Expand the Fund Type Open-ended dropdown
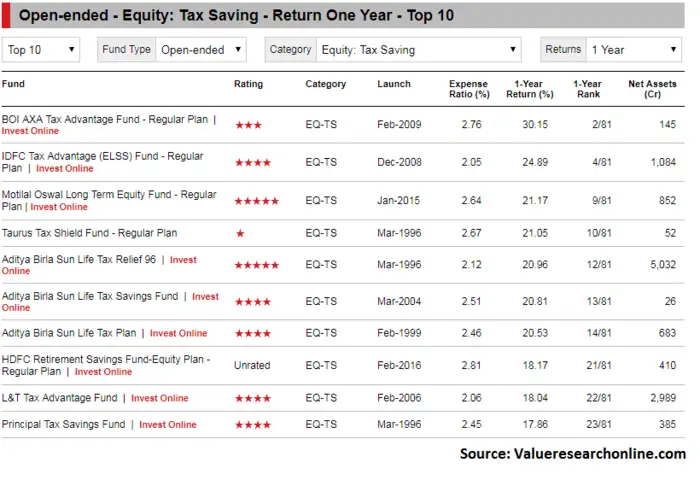Screen dimensions: 700x486 click(x=201, y=50)
